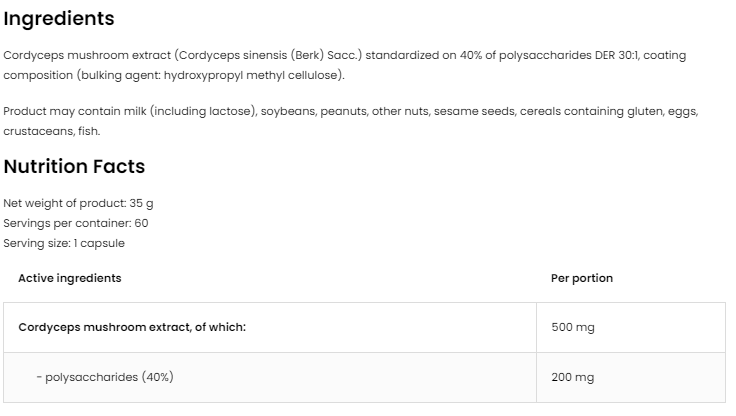
Task: Click the Nutrition Facts heading
Action: [74, 167]
